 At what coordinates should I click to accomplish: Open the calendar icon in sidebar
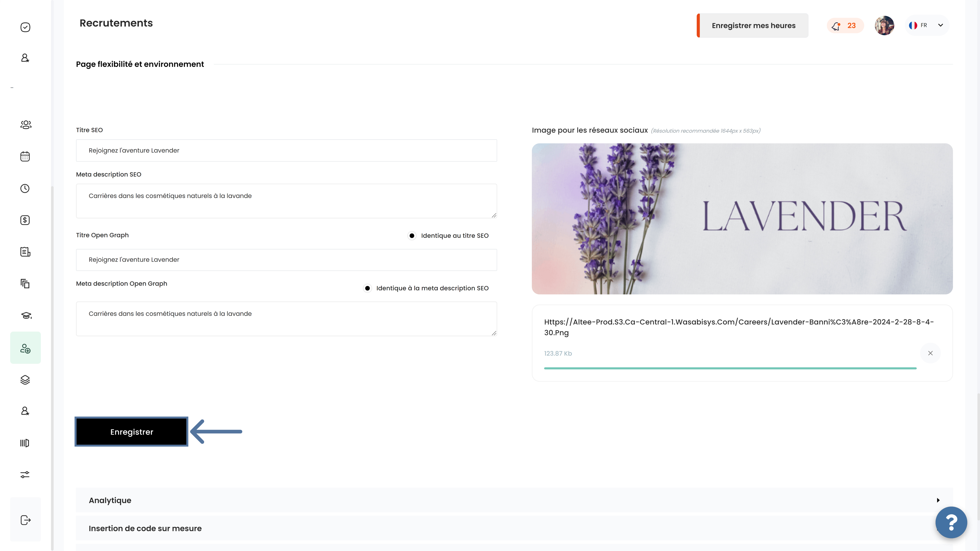coord(25,156)
